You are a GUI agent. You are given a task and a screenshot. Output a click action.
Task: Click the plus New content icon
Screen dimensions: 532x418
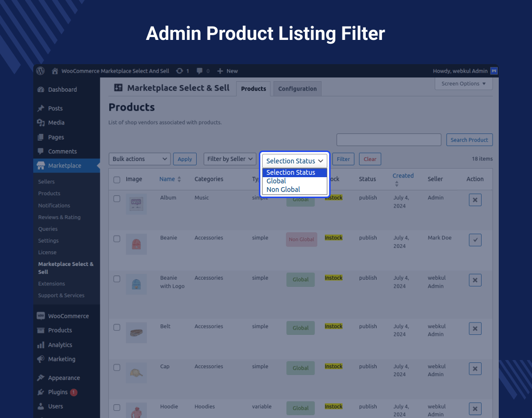[220, 71]
